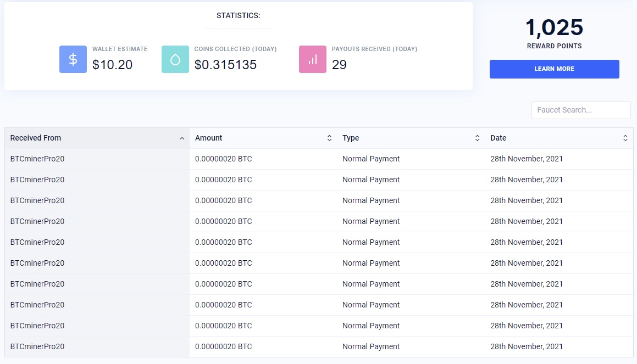Viewport: 637px width, 364px height.
Task: Click the Statistics heading text
Action: click(x=238, y=15)
